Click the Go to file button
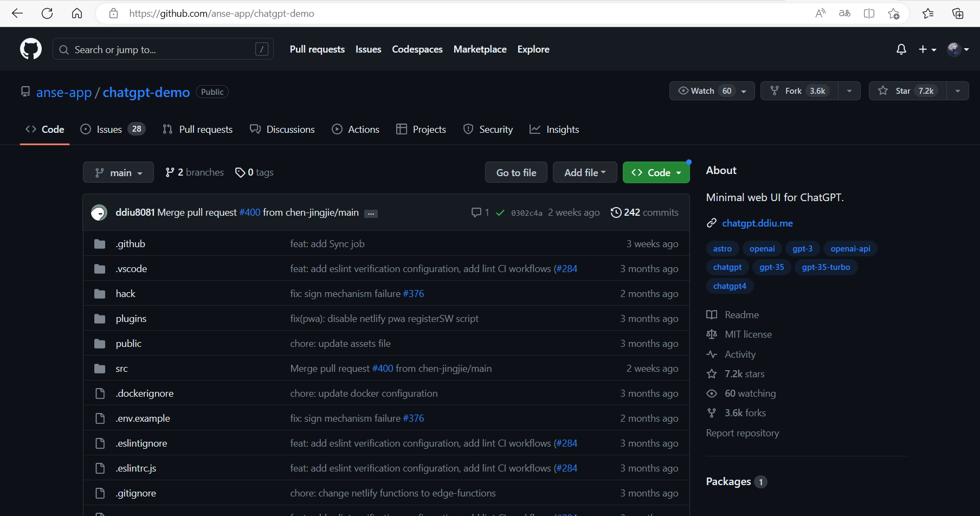 (516, 172)
